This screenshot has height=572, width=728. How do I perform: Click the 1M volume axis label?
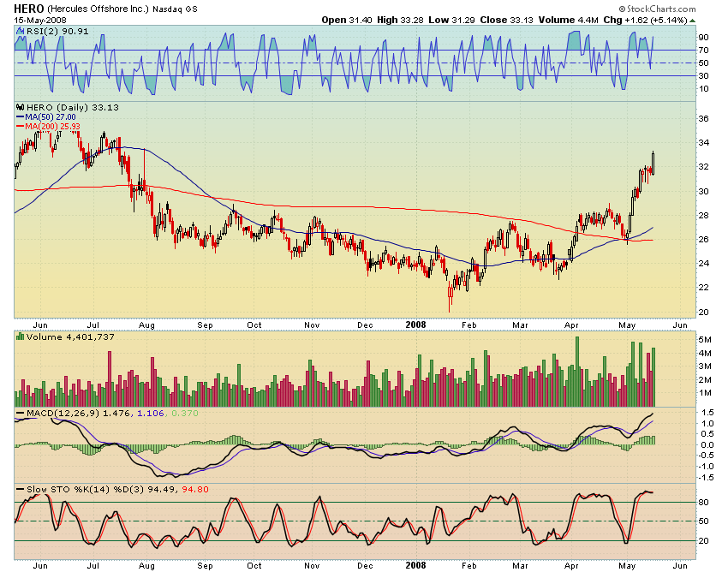(705, 393)
